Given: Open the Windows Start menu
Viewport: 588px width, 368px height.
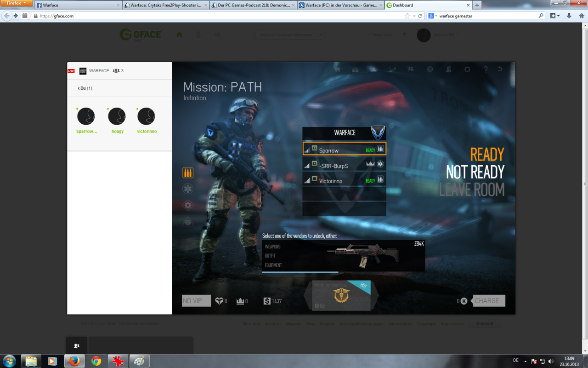Looking at the screenshot, I should coord(9,361).
